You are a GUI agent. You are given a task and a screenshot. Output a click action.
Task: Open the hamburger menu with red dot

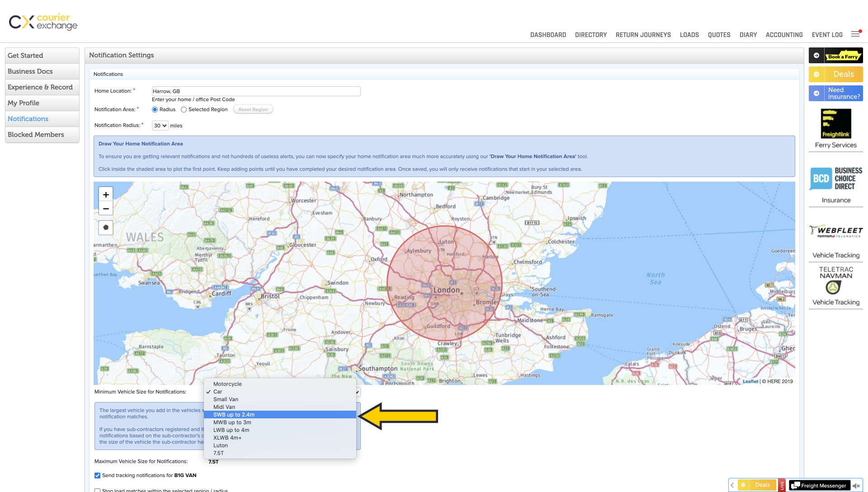pyautogui.click(x=856, y=34)
